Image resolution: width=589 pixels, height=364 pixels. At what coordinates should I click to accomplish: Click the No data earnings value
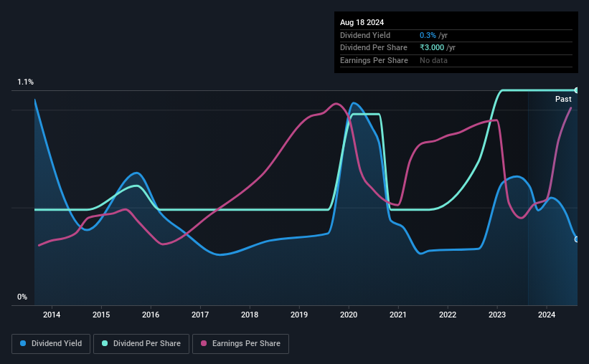pos(433,60)
